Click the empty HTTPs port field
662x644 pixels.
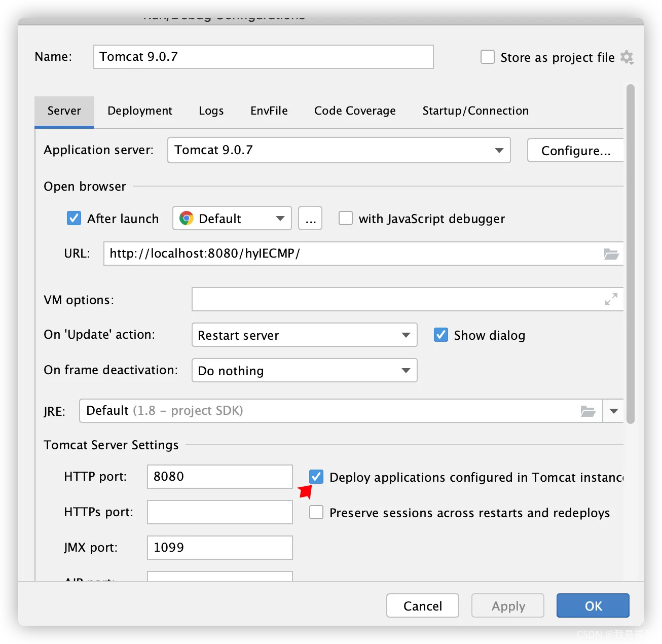(x=220, y=512)
